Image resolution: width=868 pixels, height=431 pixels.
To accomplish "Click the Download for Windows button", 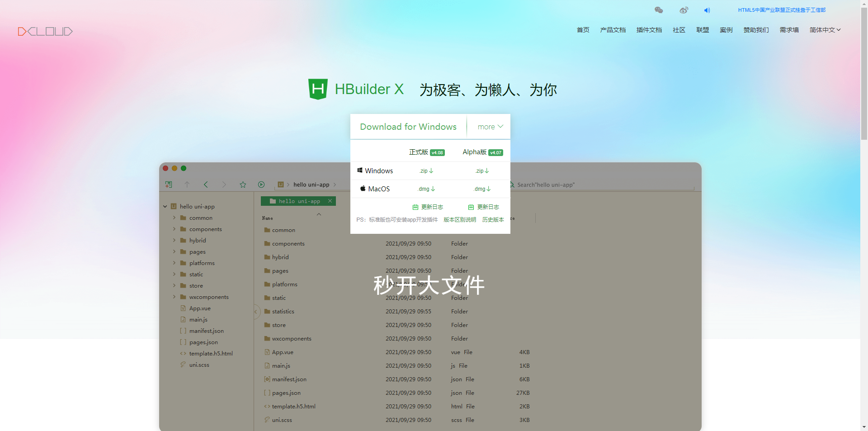I will tap(408, 127).
